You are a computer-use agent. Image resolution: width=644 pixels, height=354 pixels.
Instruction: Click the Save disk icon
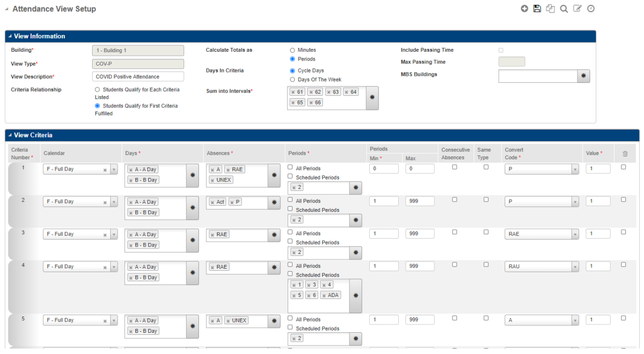coord(537,8)
